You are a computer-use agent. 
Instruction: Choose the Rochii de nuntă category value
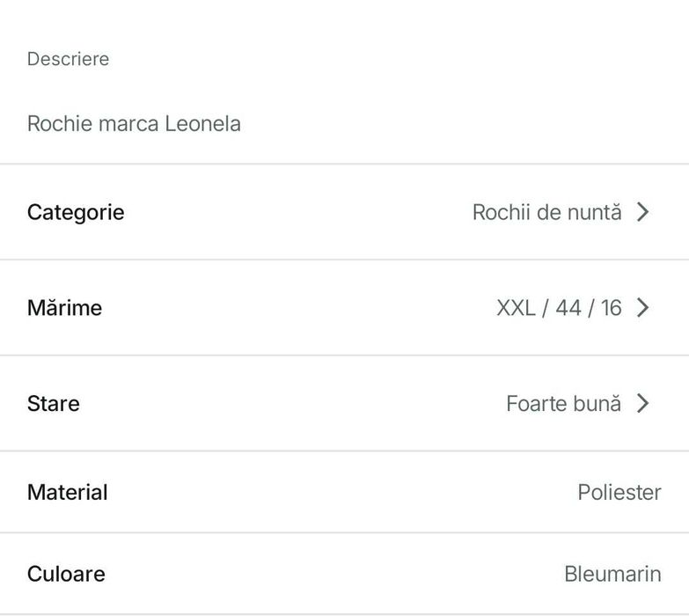(x=546, y=212)
